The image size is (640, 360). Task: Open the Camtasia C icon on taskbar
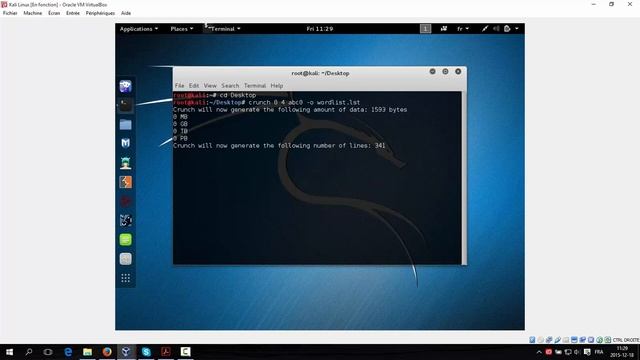(x=185, y=352)
